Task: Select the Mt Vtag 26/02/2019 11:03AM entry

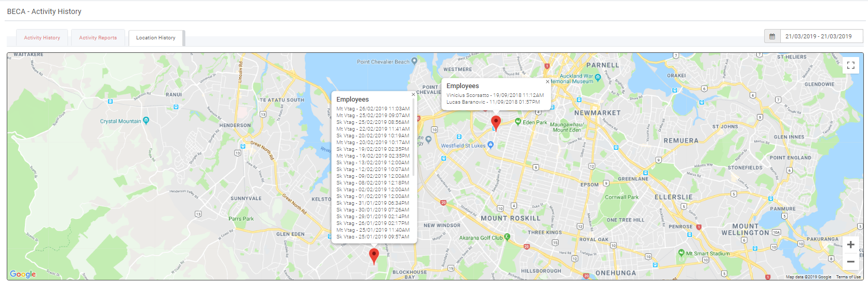Action: click(373, 109)
